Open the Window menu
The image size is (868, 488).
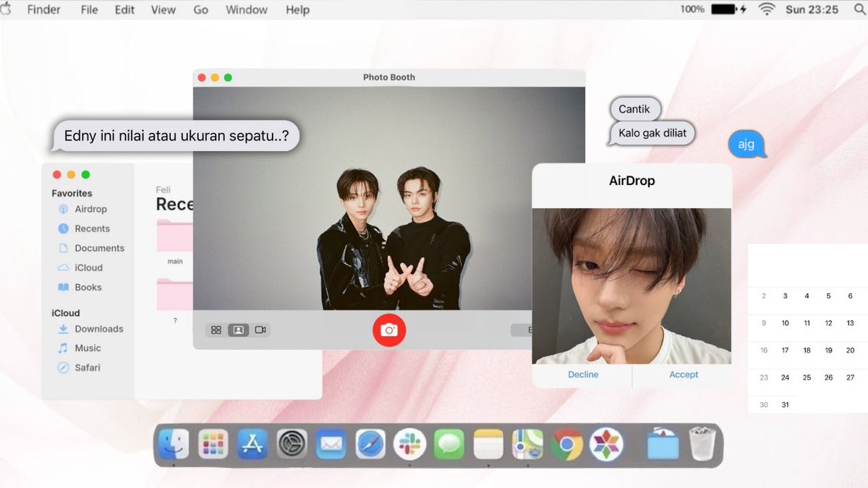click(246, 9)
